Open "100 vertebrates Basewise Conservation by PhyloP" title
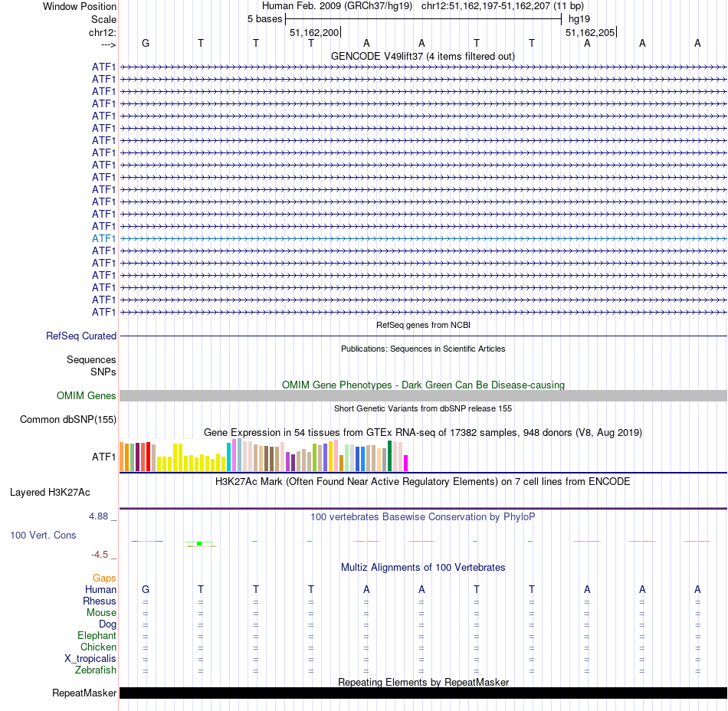 (x=422, y=516)
